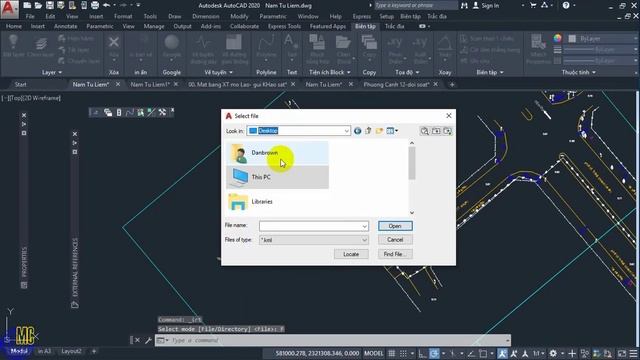This screenshot has height=360, width=640.
Task: Open the AutoCAD application menu logo
Action: pos(9,9)
